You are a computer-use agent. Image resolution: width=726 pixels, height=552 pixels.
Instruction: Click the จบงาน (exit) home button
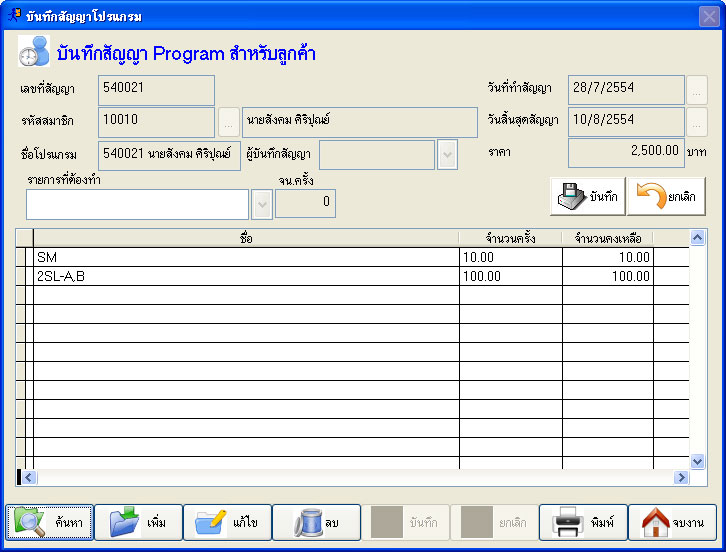(672, 522)
